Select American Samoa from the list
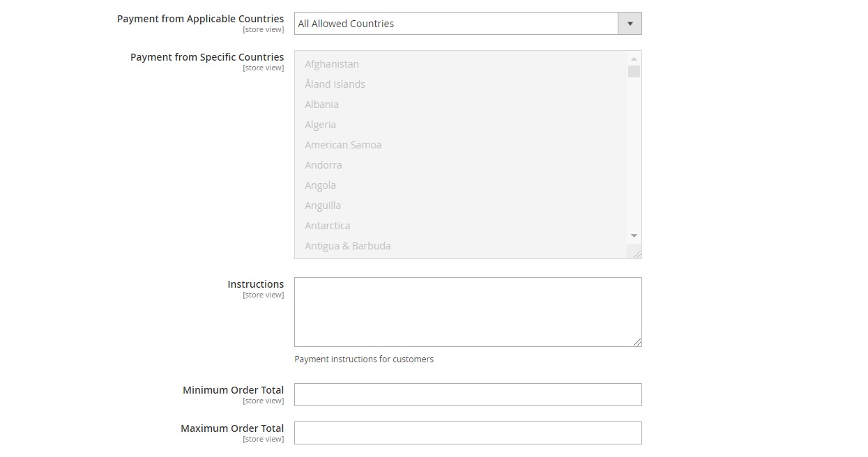The image size is (868, 457). (x=343, y=145)
